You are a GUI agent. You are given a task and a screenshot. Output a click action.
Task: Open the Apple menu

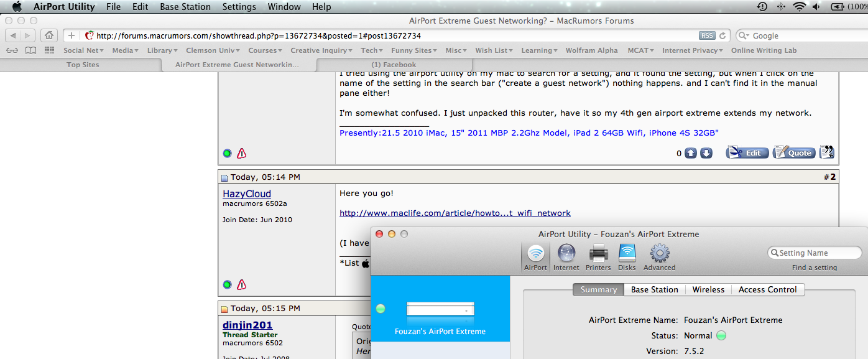coord(17,7)
